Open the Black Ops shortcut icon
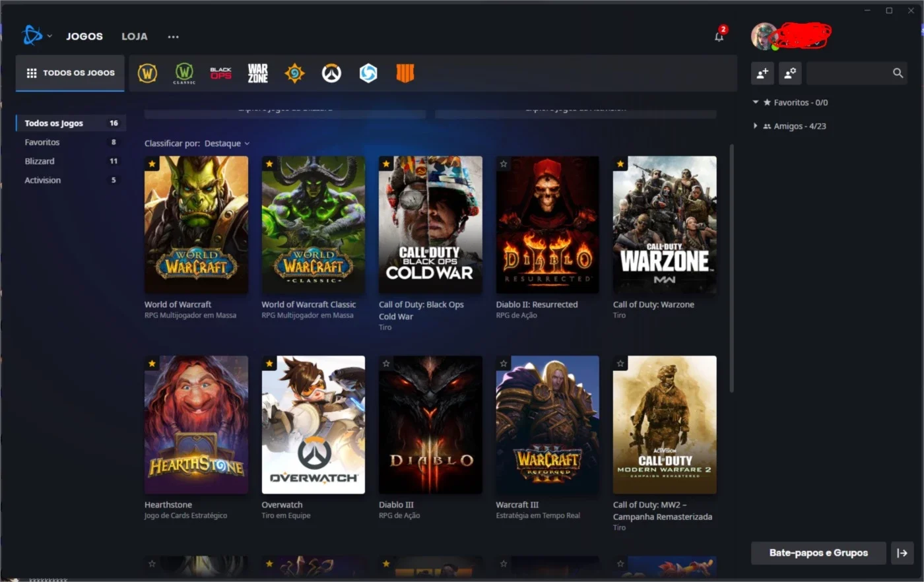 pos(221,73)
